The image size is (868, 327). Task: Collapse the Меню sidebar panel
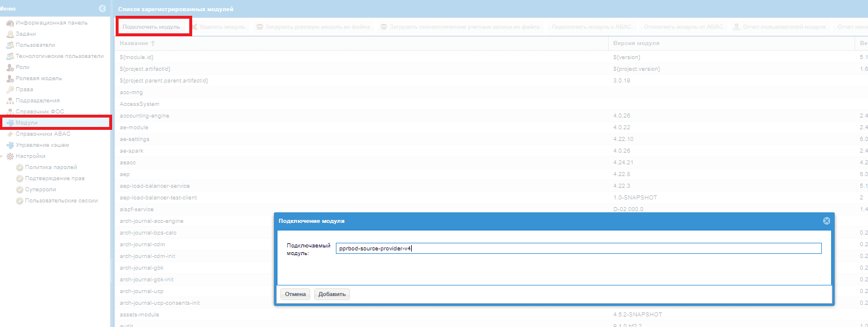click(102, 9)
